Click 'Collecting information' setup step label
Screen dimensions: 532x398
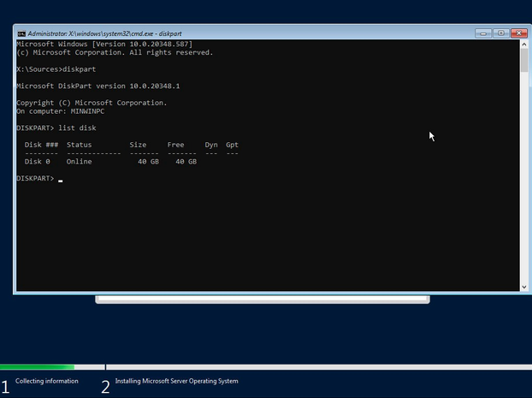[47, 381]
